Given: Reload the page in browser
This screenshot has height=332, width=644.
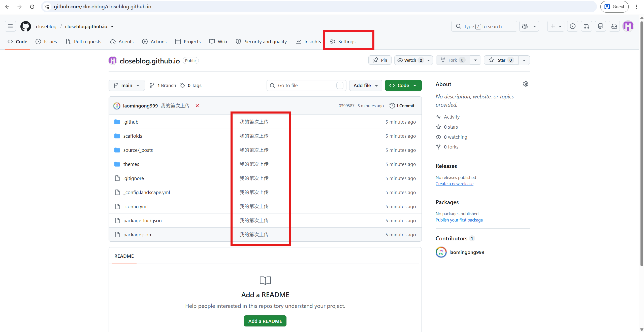Looking at the screenshot, I should (x=32, y=7).
